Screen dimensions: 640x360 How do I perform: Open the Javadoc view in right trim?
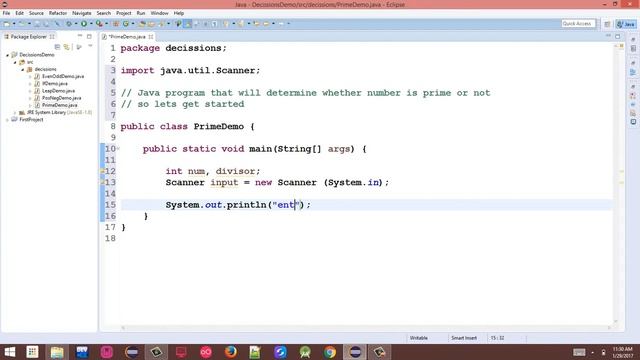click(633, 104)
